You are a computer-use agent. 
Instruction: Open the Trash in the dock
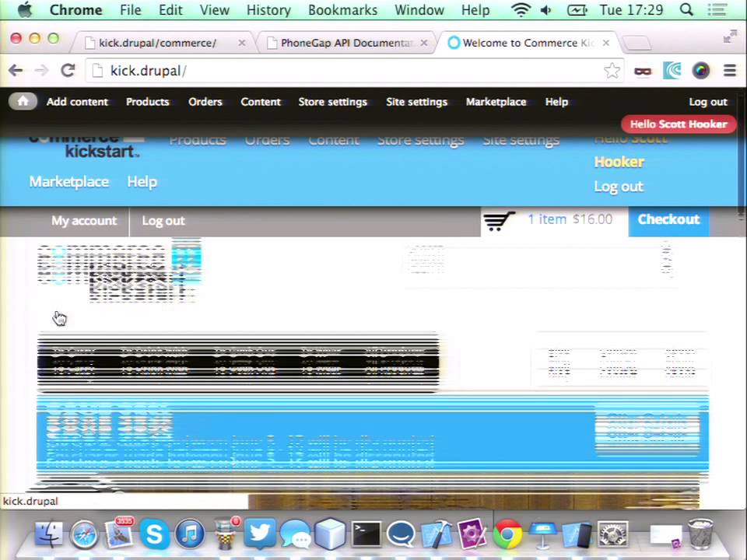click(700, 534)
